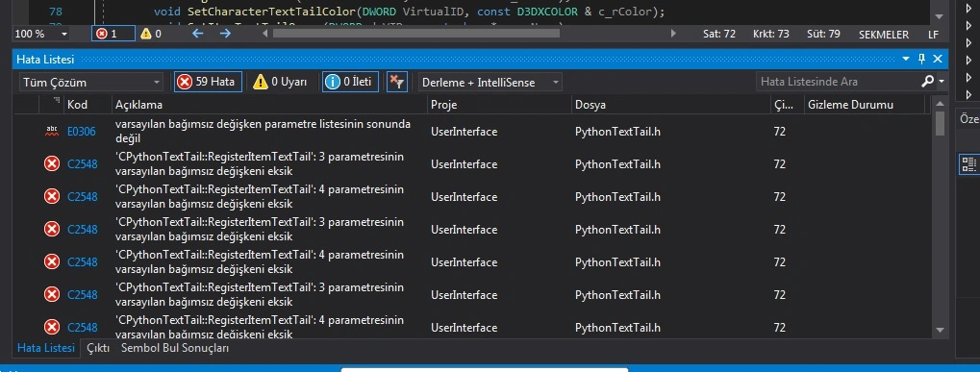
Task: Click the E0306 IntelliSense squiggle icon
Action: coord(52,131)
